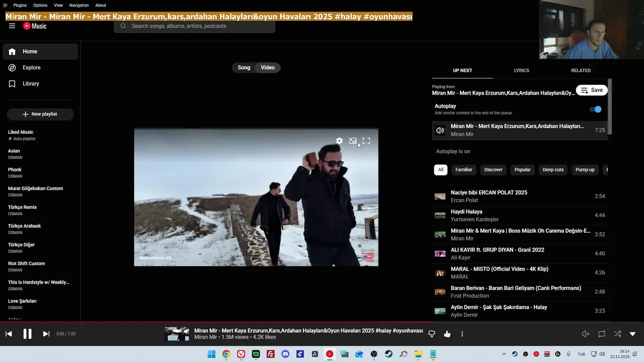Image resolution: width=644 pixels, height=362 pixels.
Task: Toggle shuffle mode
Action: point(617,334)
